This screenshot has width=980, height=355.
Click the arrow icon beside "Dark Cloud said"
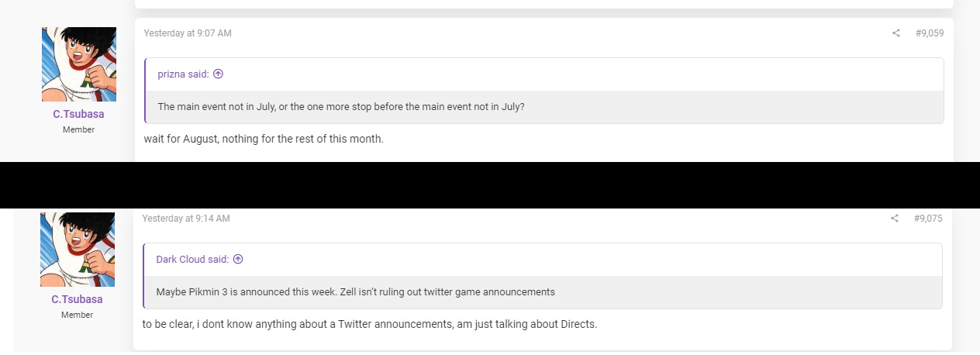pyautogui.click(x=238, y=260)
